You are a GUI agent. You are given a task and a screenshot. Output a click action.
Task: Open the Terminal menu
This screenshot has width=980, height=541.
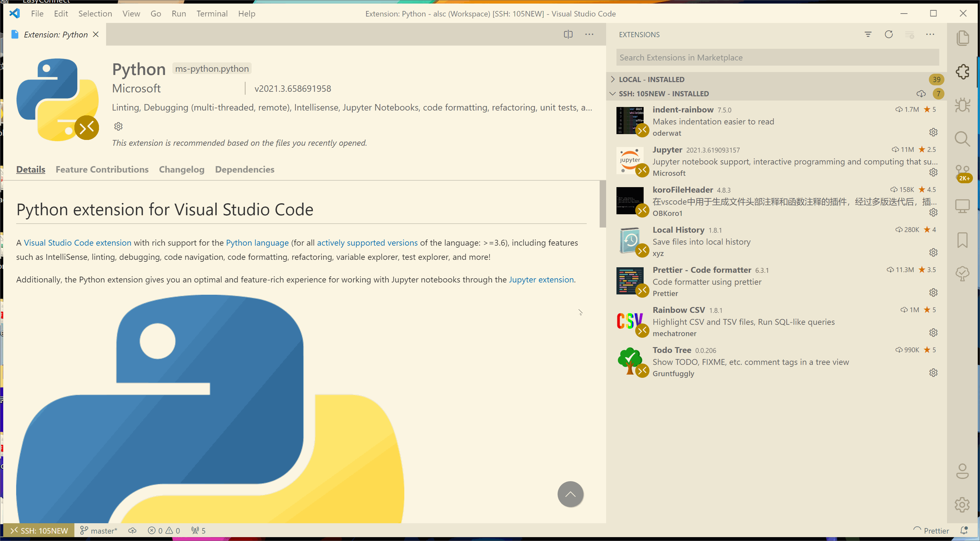pyautogui.click(x=212, y=14)
